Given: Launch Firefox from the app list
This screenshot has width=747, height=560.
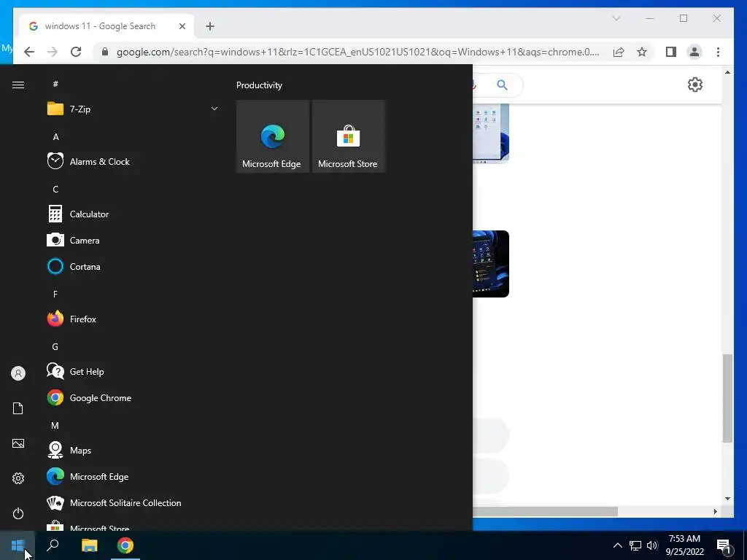Looking at the screenshot, I should pos(133,319).
